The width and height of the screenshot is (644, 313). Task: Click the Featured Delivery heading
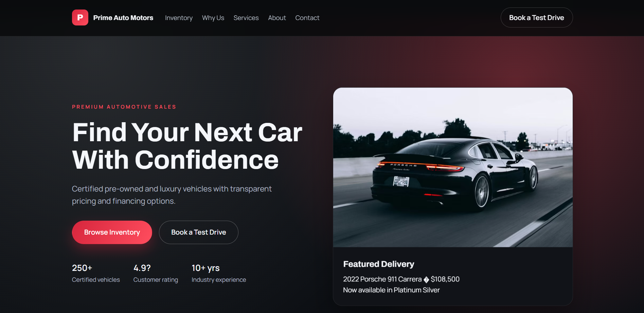(x=379, y=264)
